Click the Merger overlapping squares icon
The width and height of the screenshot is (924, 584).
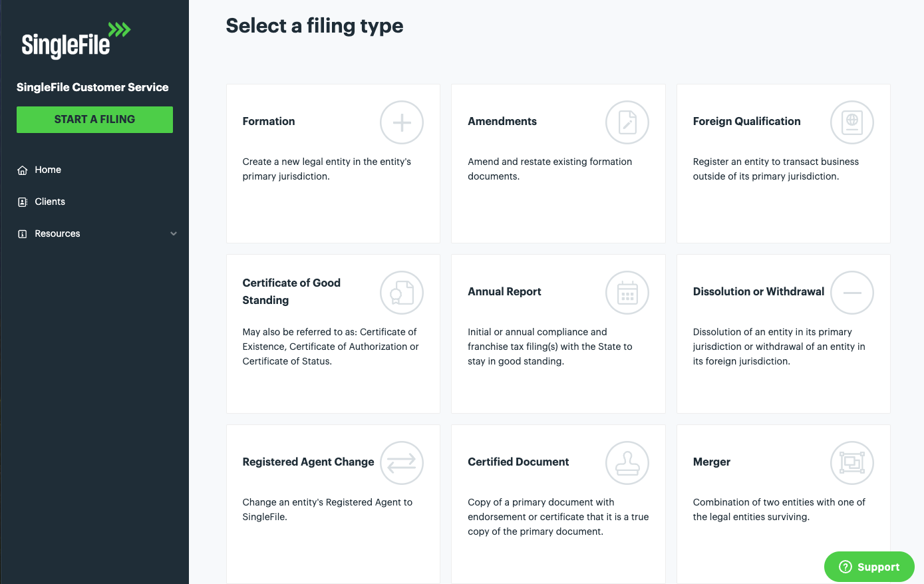tap(852, 463)
